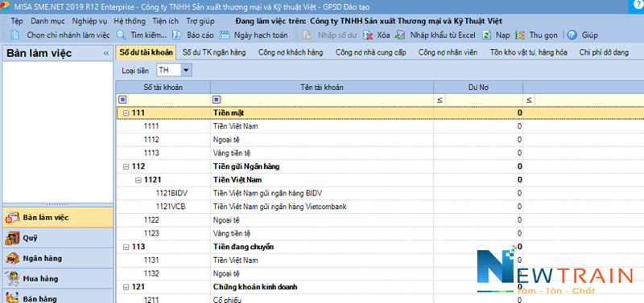Click the Ngân hàng bank icon
Screen dimensions: 644x303
click(x=12, y=259)
